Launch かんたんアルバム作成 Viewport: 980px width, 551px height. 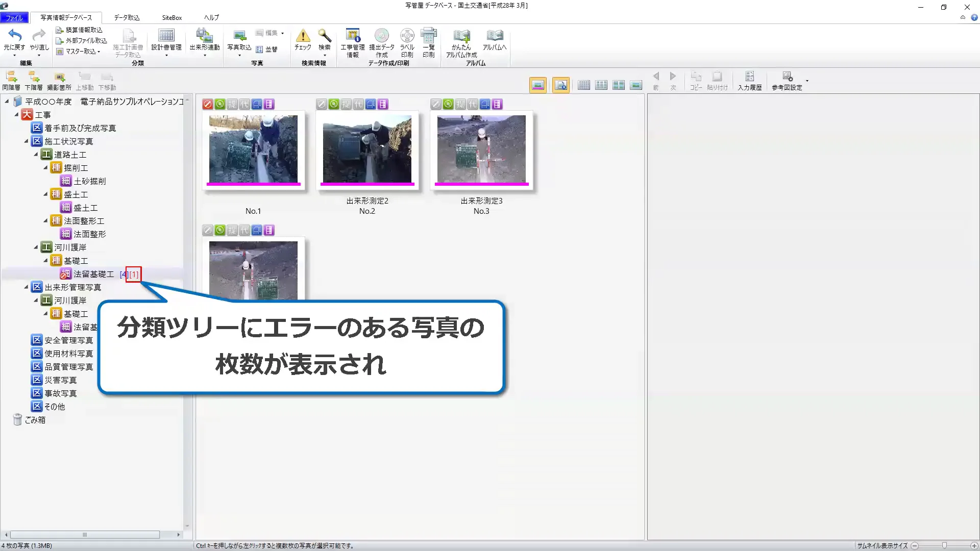(x=461, y=43)
